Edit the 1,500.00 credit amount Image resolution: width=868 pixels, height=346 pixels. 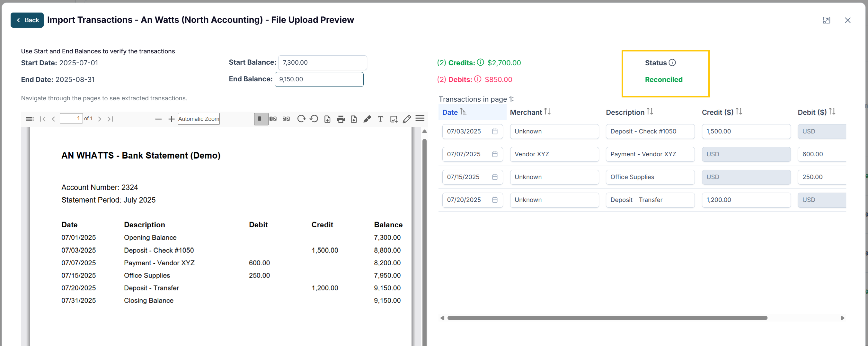746,132
